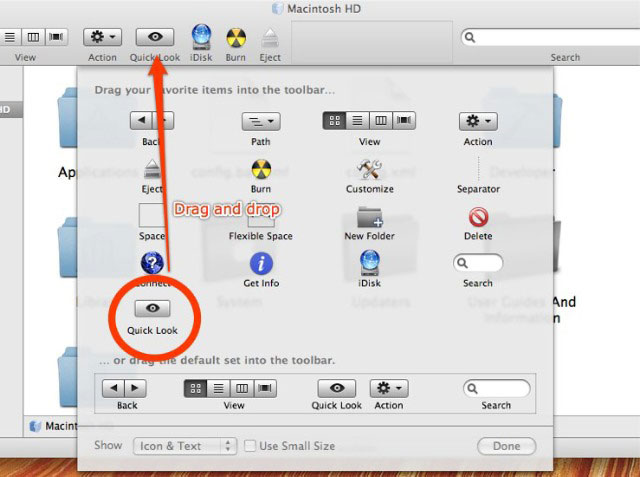
Task: Select the red Delete icon
Action: pos(478,217)
